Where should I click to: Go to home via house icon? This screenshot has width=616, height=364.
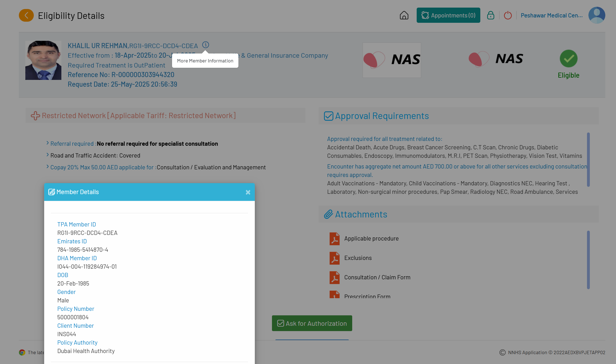tap(404, 15)
